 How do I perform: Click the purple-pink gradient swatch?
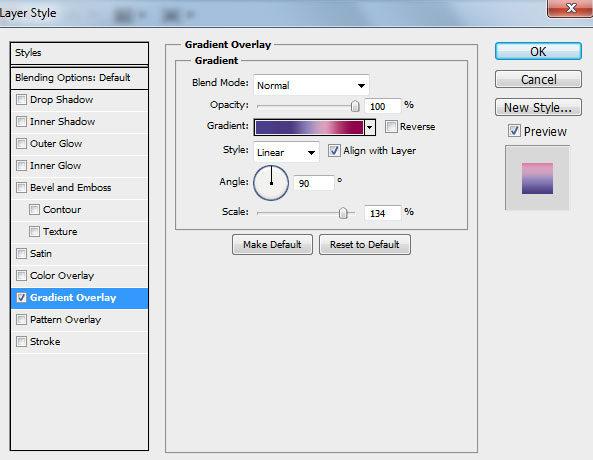(309, 127)
